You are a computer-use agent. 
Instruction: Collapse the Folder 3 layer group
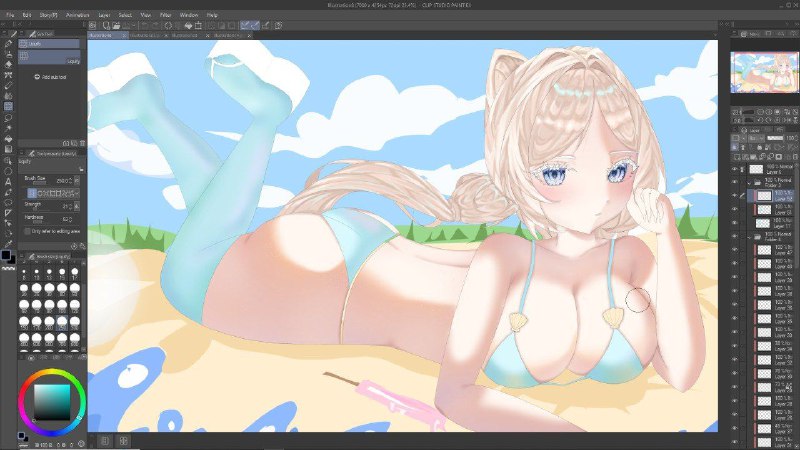coord(749,182)
